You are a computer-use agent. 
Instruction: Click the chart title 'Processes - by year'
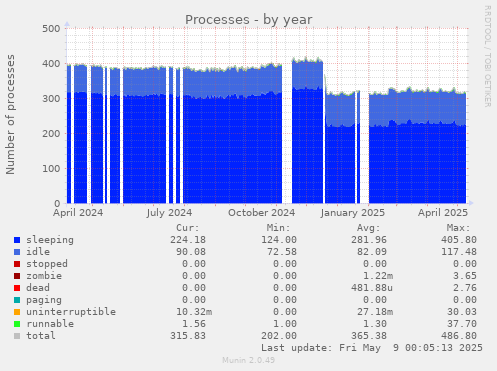tap(249, 20)
